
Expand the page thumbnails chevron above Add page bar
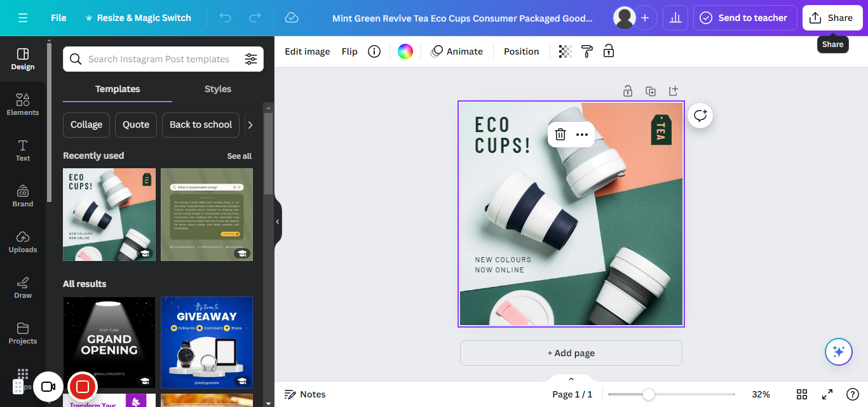pos(571,378)
